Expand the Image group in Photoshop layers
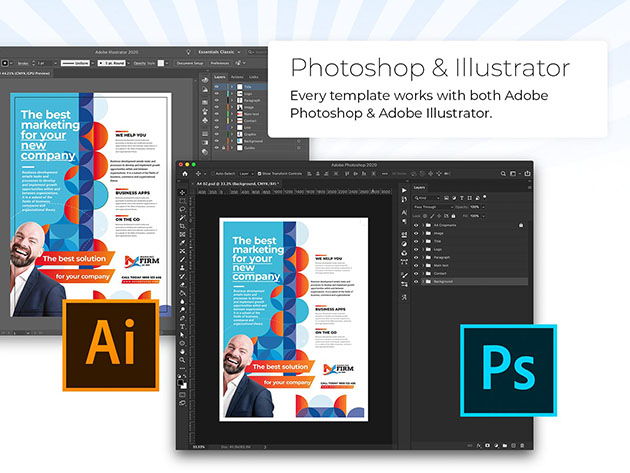Viewport: 630px width, 473px height. [x=423, y=233]
